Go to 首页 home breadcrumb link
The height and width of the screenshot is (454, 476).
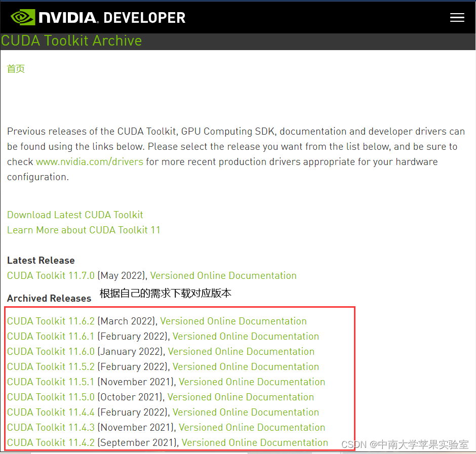point(16,69)
